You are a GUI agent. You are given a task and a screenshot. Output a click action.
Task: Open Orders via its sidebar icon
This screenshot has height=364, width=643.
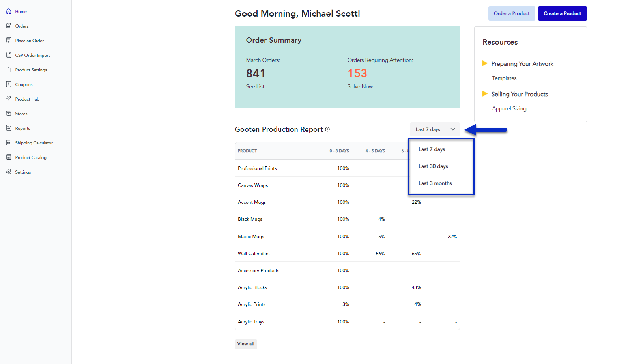pos(9,26)
